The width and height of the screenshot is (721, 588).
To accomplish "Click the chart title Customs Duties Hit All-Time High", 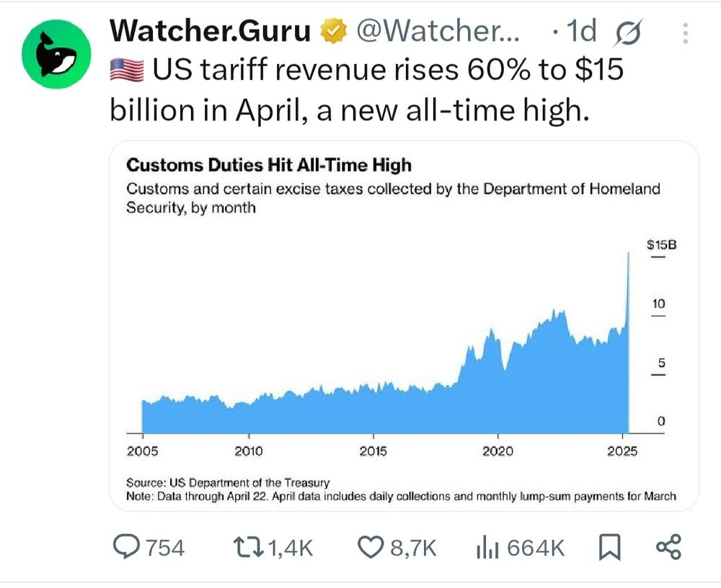I will click(268, 165).
